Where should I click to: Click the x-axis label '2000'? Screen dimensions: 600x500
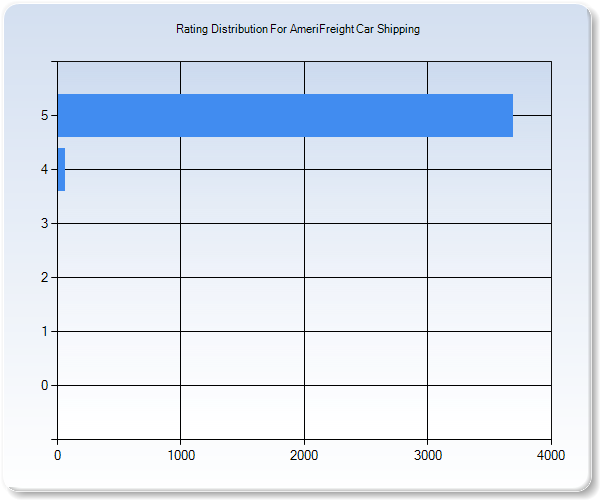coord(304,455)
